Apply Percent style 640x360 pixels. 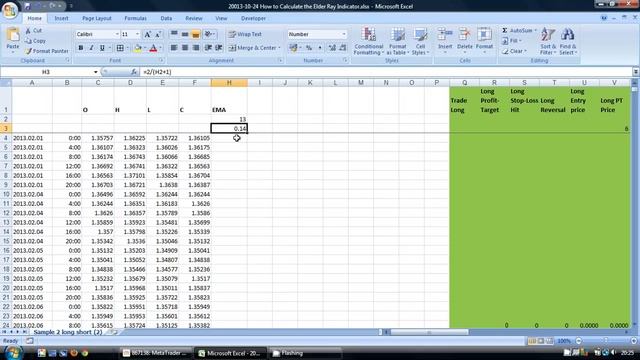point(309,48)
